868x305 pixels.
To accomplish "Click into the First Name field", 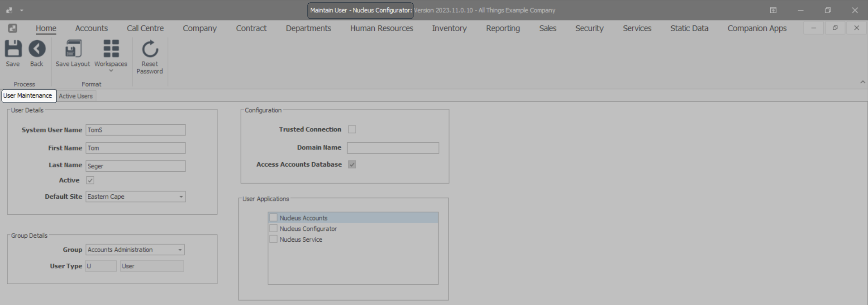I will point(135,148).
